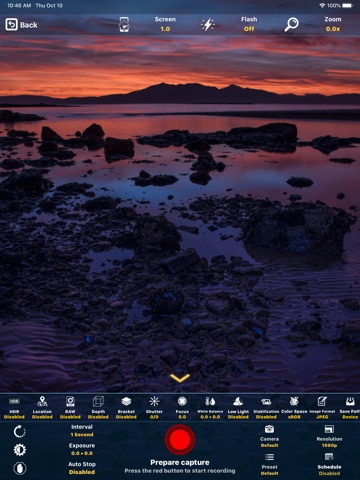Open the Color Space sRGB setting
This screenshot has height=480, width=360.
click(x=294, y=407)
